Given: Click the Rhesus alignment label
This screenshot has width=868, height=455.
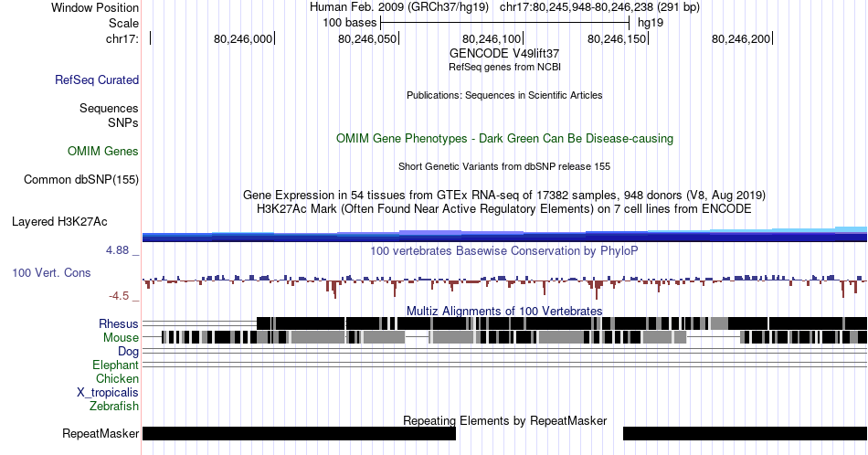Looking at the screenshot, I should coord(119,323).
